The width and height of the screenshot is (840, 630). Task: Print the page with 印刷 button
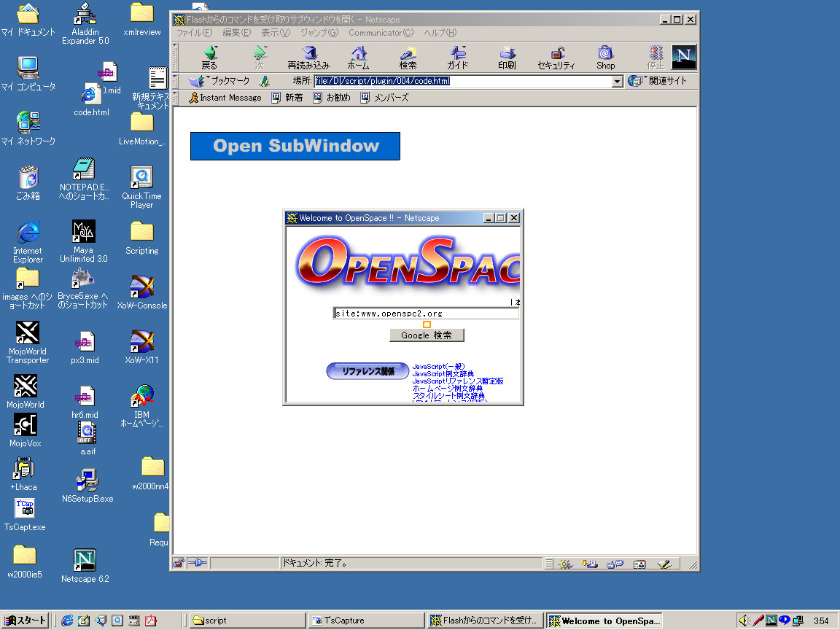coord(507,58)
